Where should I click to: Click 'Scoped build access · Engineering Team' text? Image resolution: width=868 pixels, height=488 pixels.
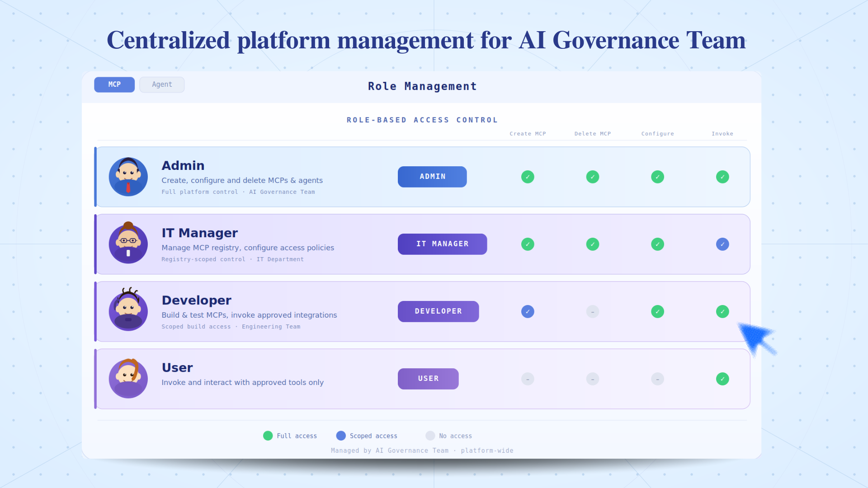click(x=231, y=327)
